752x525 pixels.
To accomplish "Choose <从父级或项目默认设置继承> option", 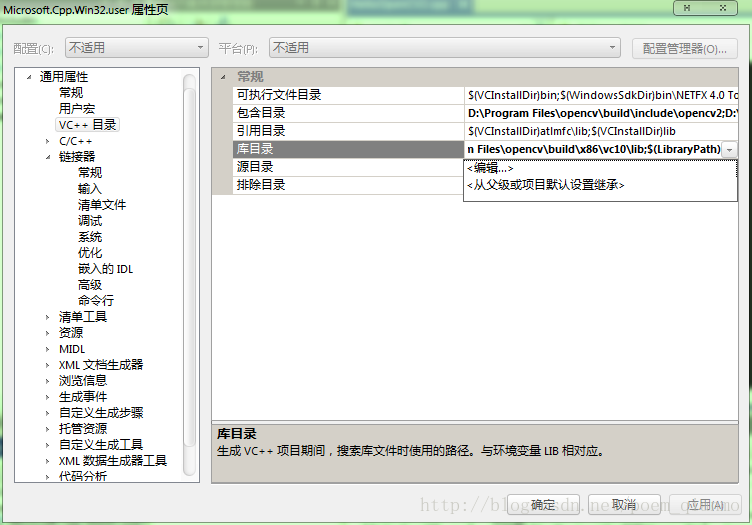I will pos(545,185).
